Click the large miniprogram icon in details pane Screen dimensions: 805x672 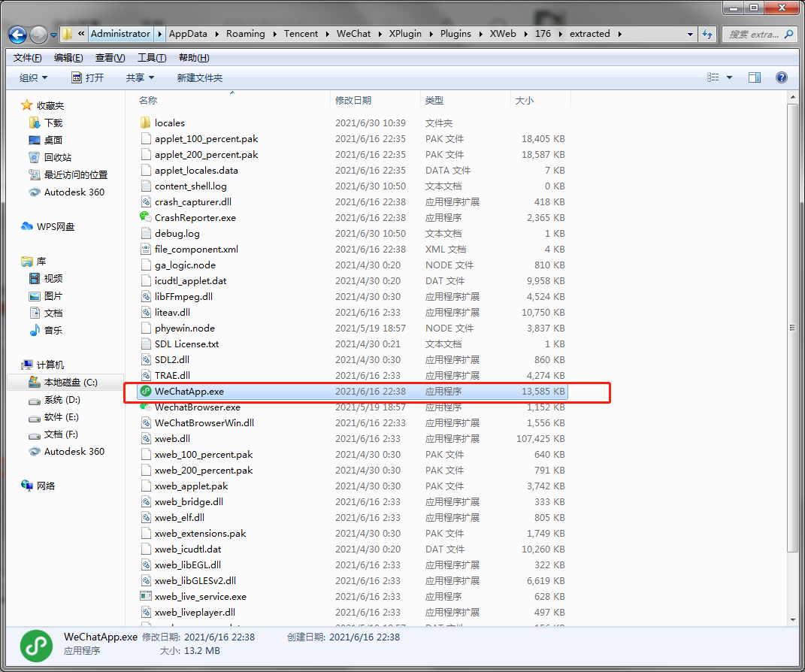[x=36, y=645]
